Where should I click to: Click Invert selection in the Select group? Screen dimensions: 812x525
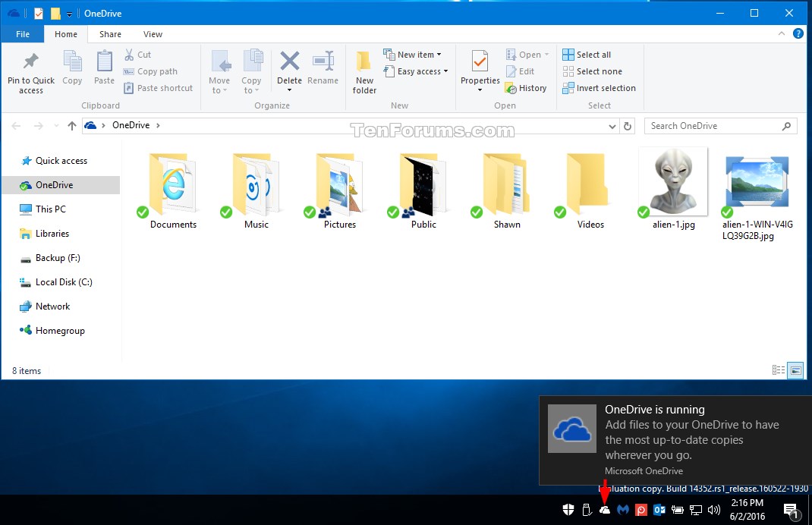[599, 88]
